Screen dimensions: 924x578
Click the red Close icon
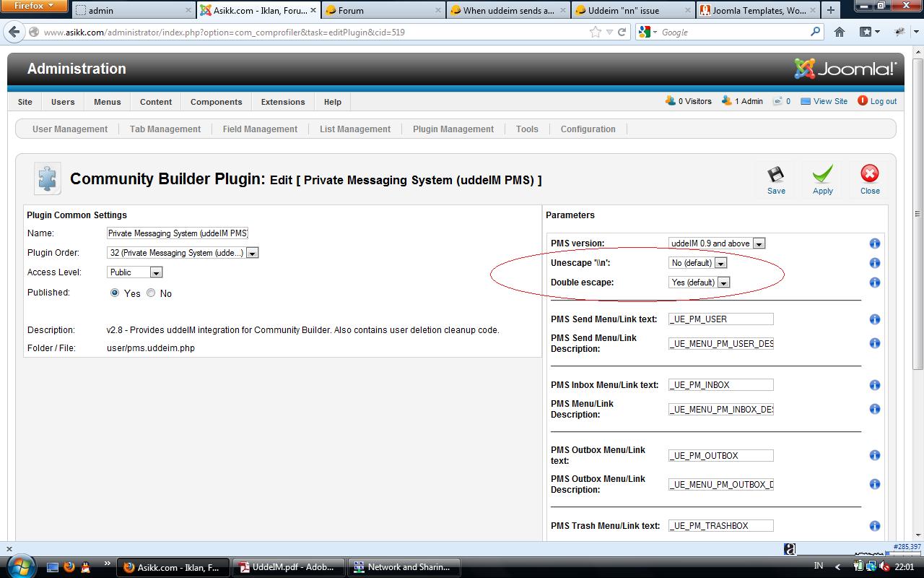[x=870, y=173]
